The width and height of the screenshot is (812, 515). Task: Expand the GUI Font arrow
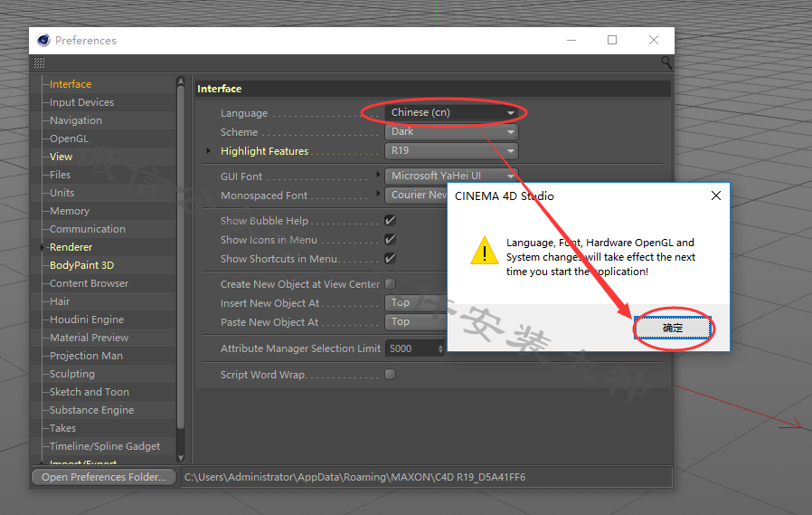tap(378, 175)
